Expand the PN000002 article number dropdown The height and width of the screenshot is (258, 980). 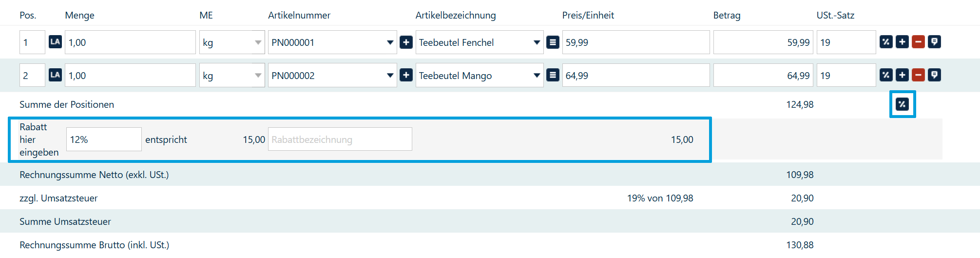(x=390, y=76)
